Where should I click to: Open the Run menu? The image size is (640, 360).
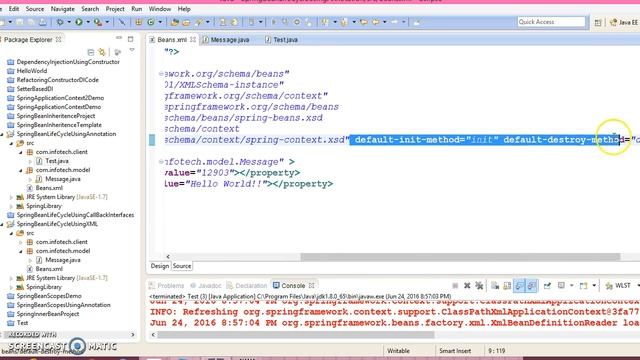(x=137, y=9)
